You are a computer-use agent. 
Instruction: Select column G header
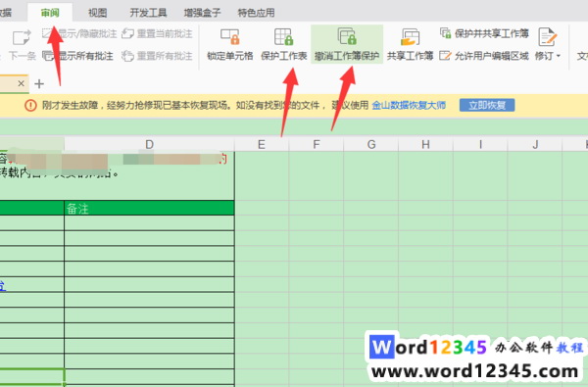tap(370, 144)
